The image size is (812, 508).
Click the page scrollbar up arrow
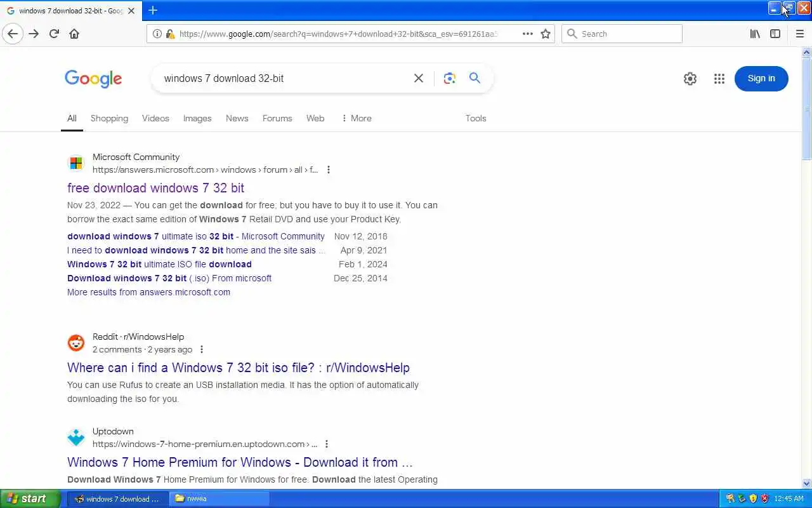tap(807, 52)
